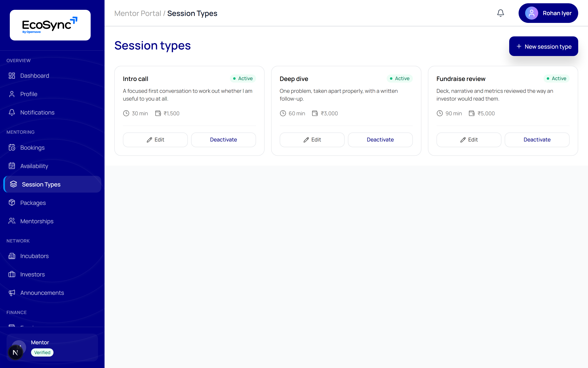
Task: Open the Availability menu item
Action: click(x=52, y=166)
